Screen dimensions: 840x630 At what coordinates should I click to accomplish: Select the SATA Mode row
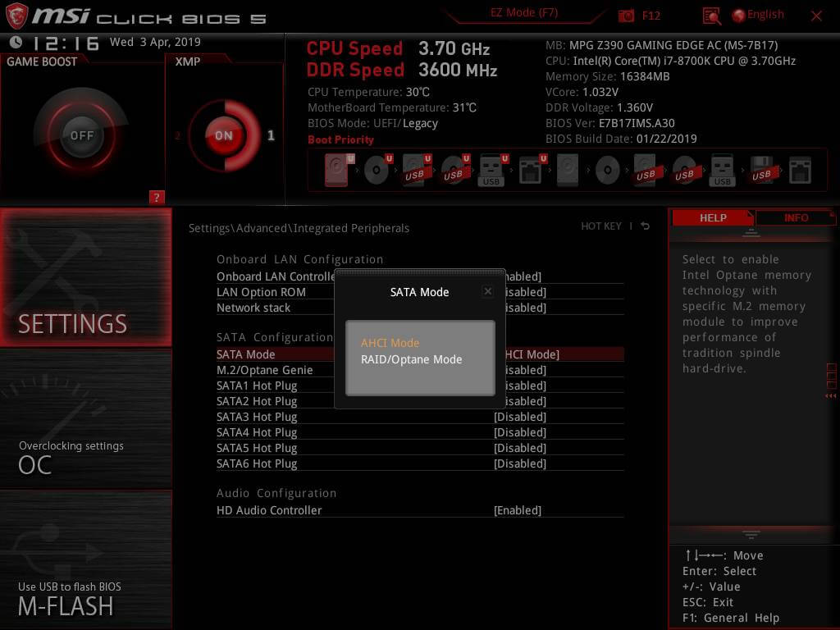tap(420, 354)
